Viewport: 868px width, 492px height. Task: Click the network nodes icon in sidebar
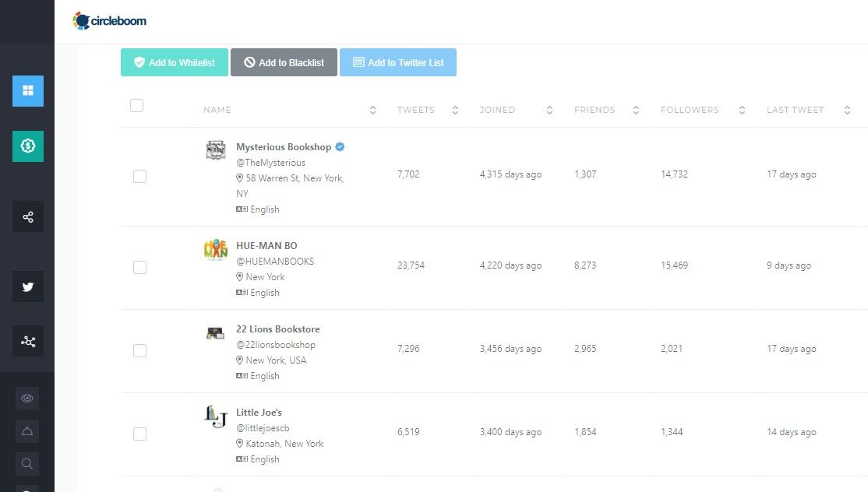(28, 341)
